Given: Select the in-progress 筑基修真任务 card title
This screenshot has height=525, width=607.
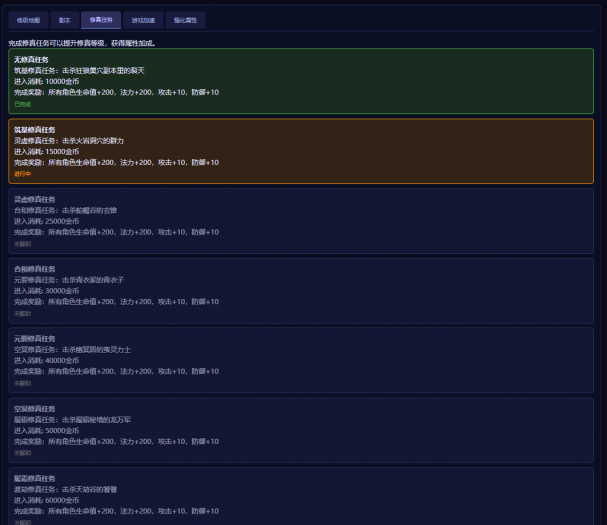Looking at the screenshot, I should 35,130.
